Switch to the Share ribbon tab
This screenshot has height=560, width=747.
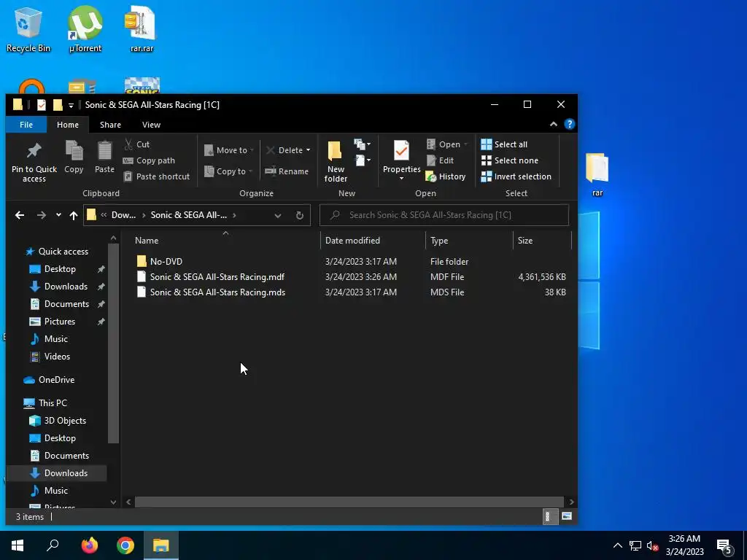110,125
